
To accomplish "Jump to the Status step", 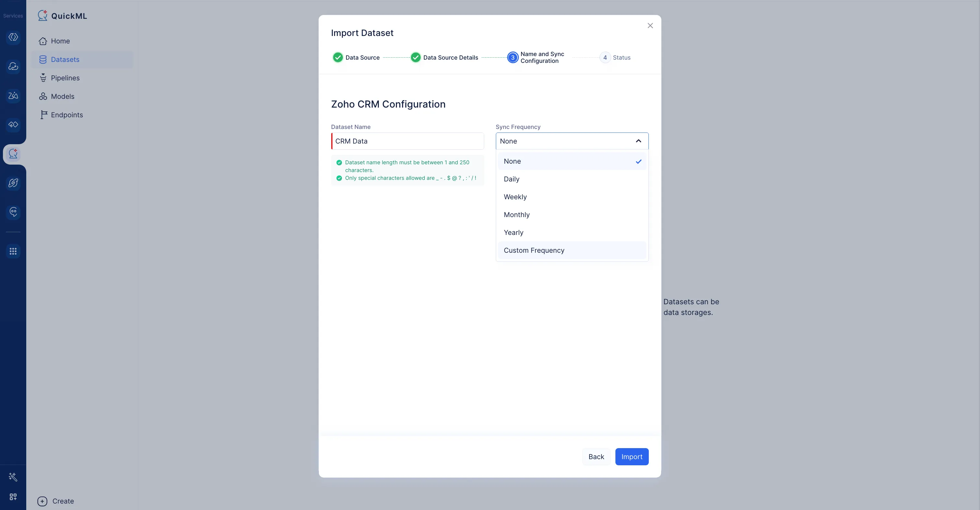I will coord(615,57).
